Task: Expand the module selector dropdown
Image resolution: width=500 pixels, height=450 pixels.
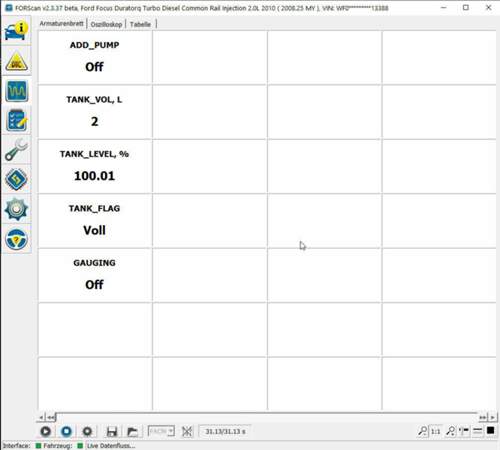Action: [161, 431]
